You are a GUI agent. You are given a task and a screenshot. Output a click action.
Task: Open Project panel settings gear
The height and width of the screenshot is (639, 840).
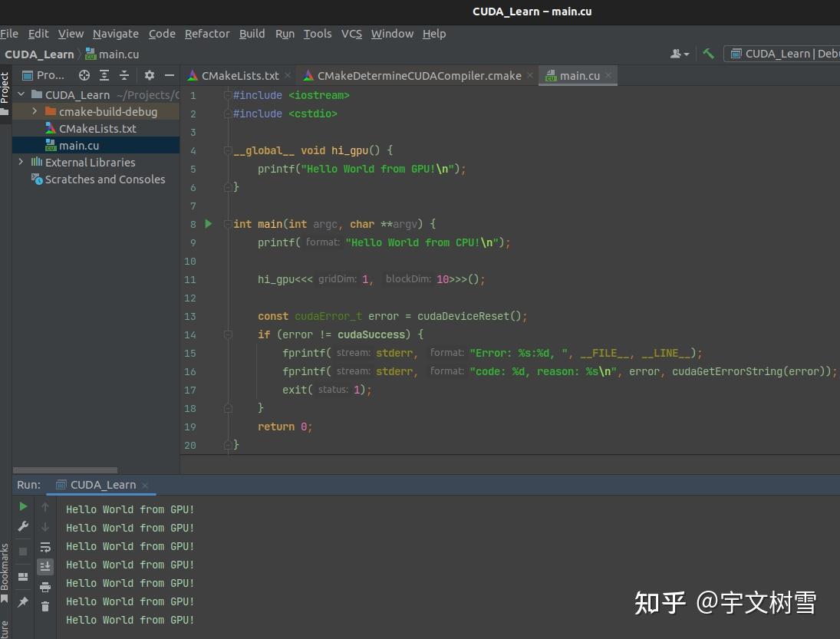click(x=149, y=75)
